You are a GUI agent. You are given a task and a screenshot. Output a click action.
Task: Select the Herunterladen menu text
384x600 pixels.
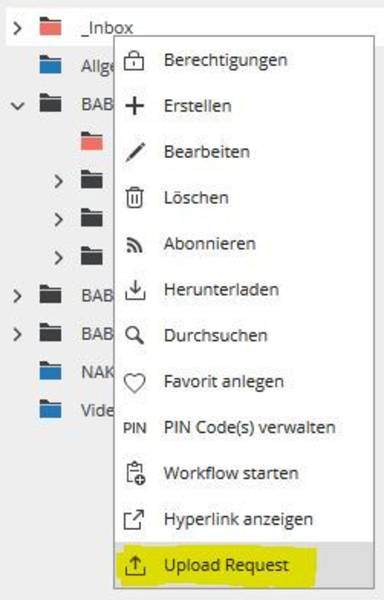tap(221, 290)
